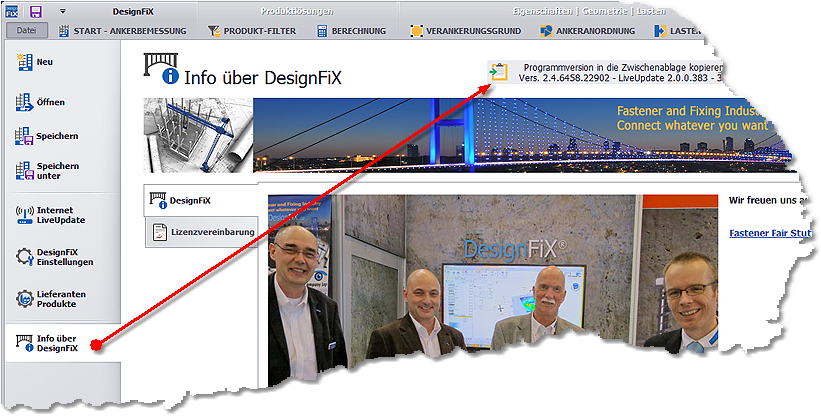The width and height of the screenshot is (821, 416).
Task: Open the Datei menu
Action: click(x=27, y=30)
